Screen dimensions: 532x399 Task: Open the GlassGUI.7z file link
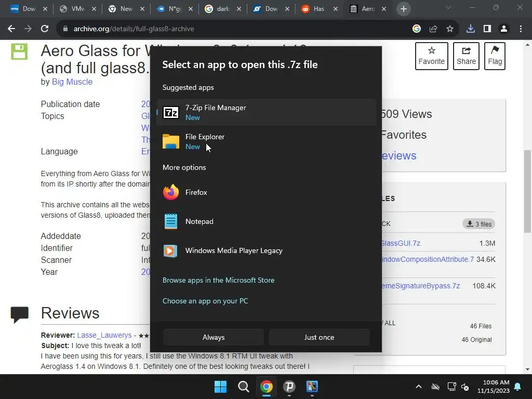[401, 243]
